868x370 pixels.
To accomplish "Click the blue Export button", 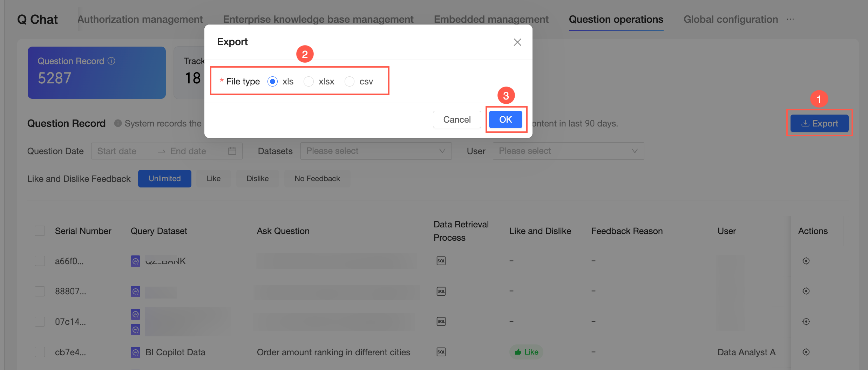I will click(819, 123).
